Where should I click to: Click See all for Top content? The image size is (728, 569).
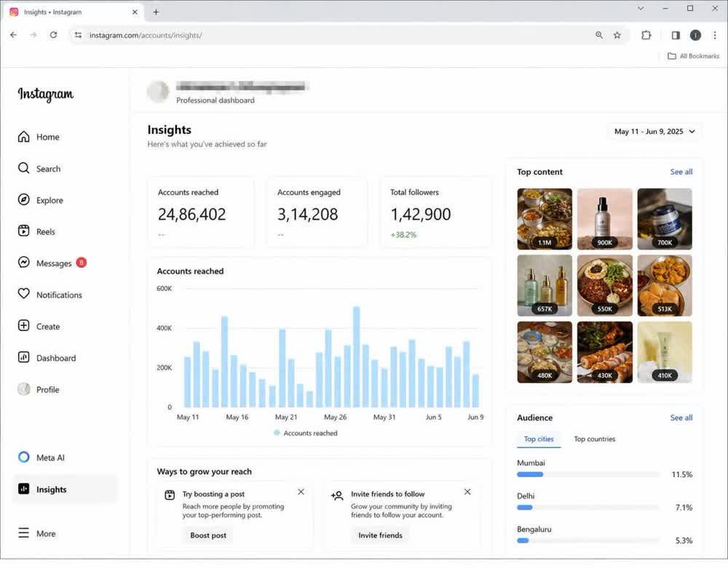point(681,172)
